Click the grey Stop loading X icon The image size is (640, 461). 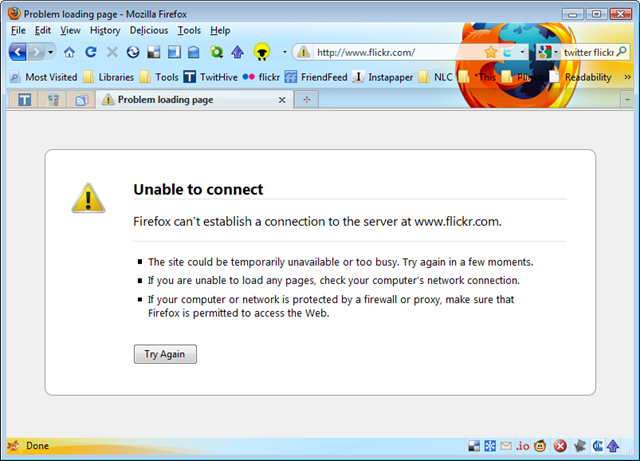point(112,52)
